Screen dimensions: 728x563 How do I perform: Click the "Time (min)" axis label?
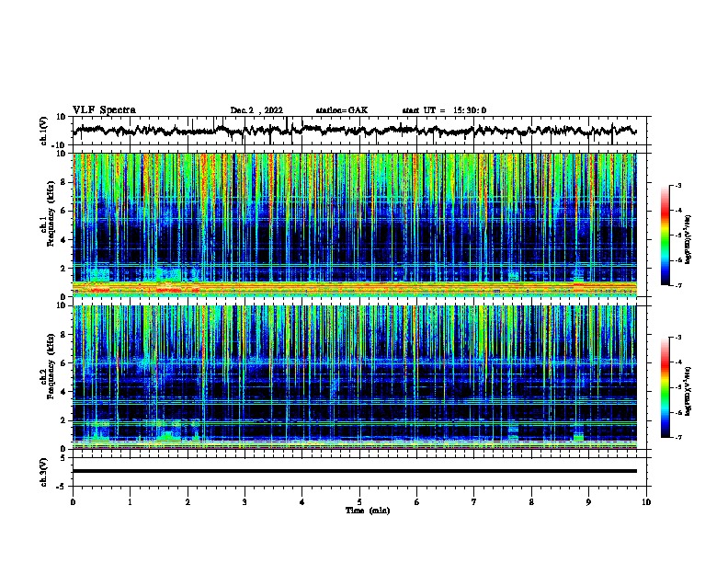coord(368,511)
